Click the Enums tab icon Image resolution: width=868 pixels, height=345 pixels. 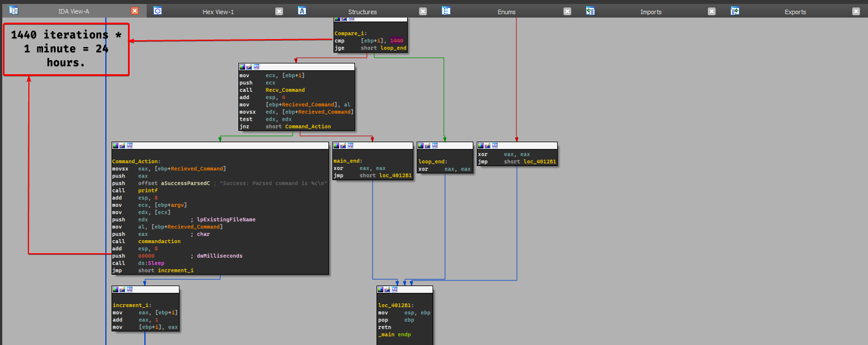click(446, 11)
